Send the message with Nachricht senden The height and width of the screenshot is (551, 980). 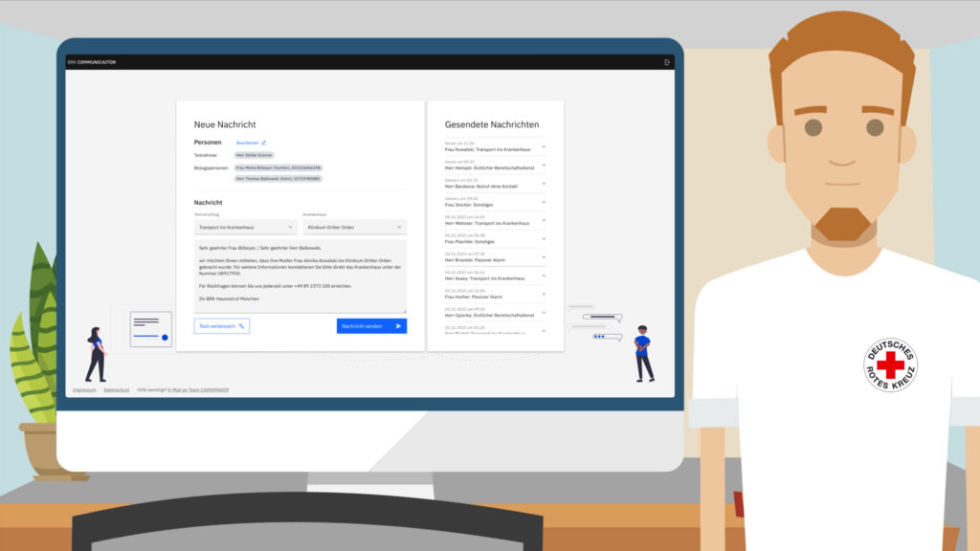point(372,326)
